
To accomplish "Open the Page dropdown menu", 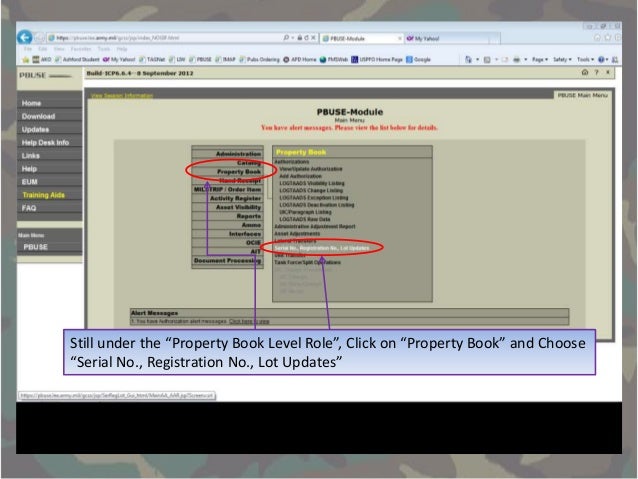I will pos(540,59).
